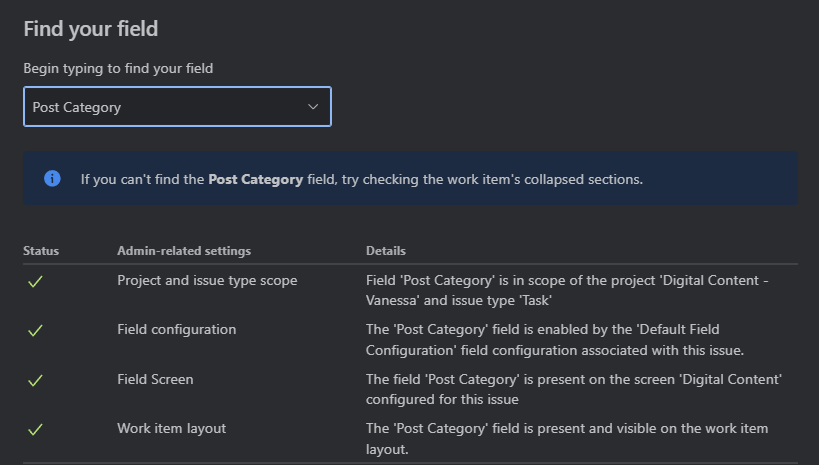The height and width of the screenshot is (465, 819).
Task: Click the collapsed sections hint message text
Action: [x=362, y=180]
